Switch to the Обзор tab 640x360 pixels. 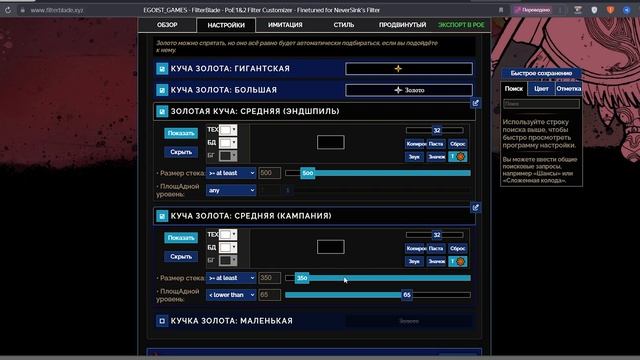[x=167, y=25]
